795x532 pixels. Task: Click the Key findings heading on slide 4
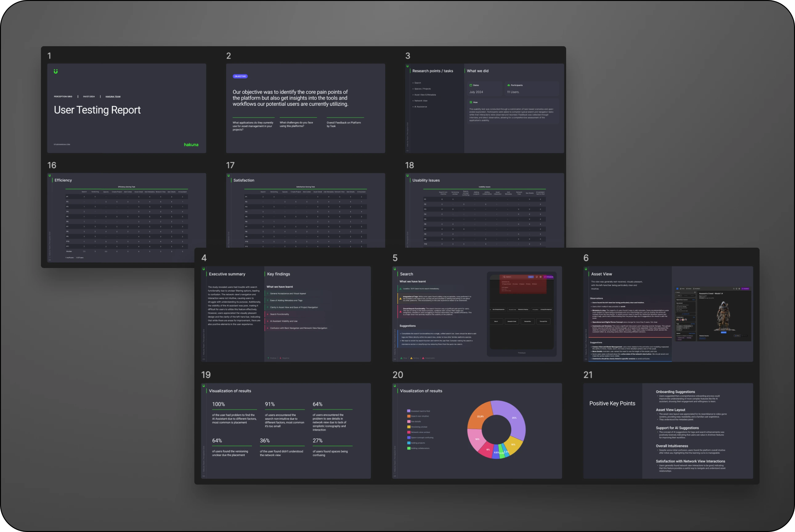pyautogui.click(x=278, y=274)
